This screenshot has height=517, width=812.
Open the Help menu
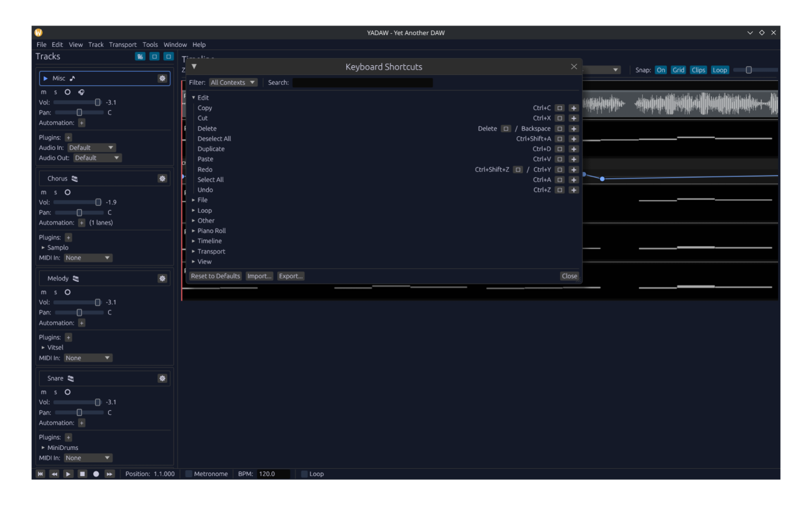coord(199,45)
